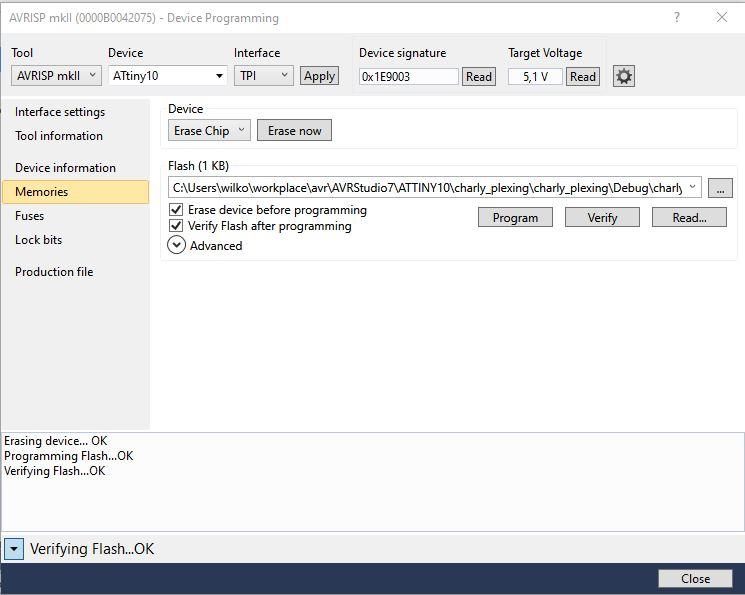Screen dimensions: 745x595
Task: Open the Tool dropdown showing AVRISP mkII
Action: tap(56, 76)
